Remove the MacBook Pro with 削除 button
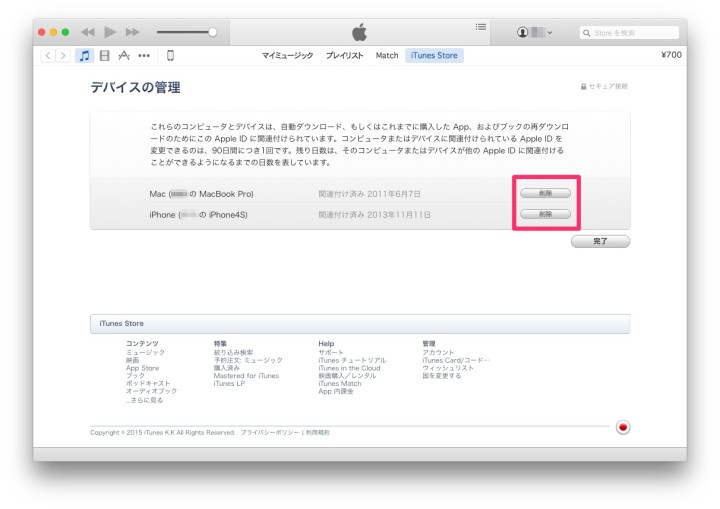This screenshot has height=509, width=720. [546, 193]
